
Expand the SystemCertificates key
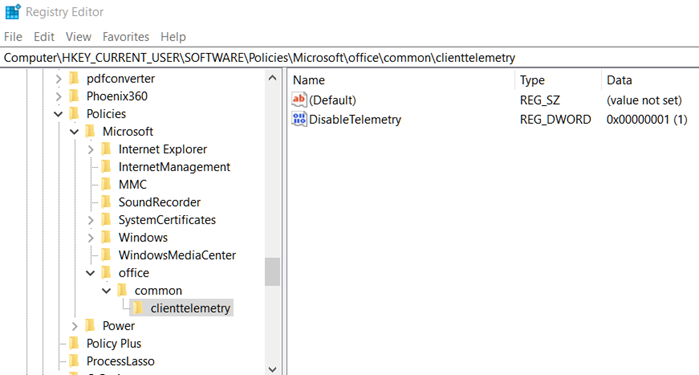click(x=90, y=220)
